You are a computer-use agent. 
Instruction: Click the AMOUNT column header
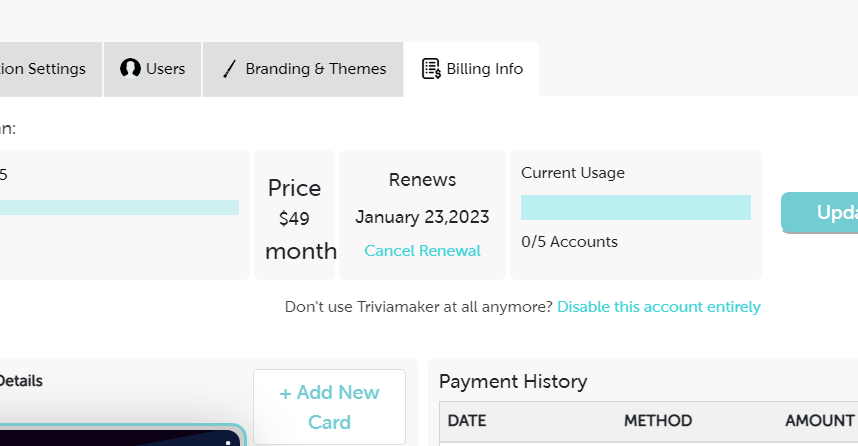(818, 421)
